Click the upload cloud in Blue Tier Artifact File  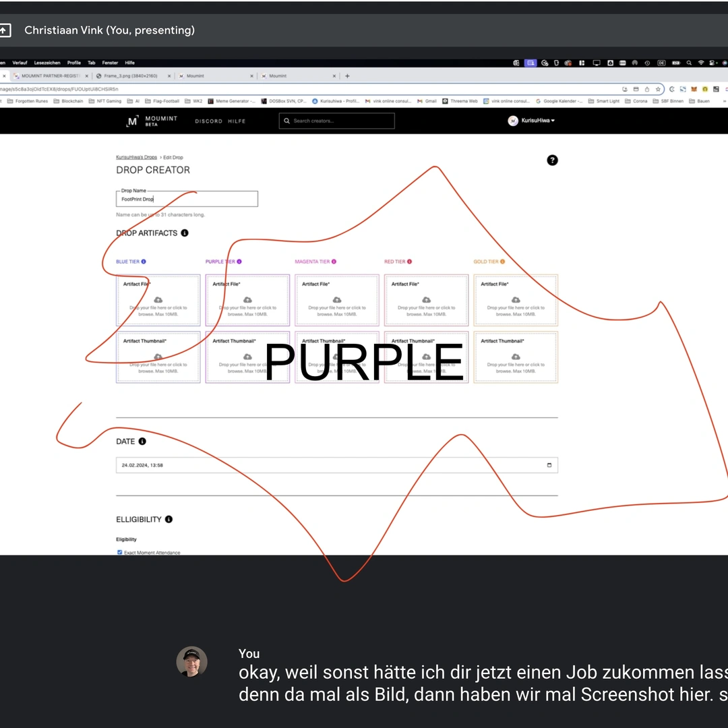158,300
